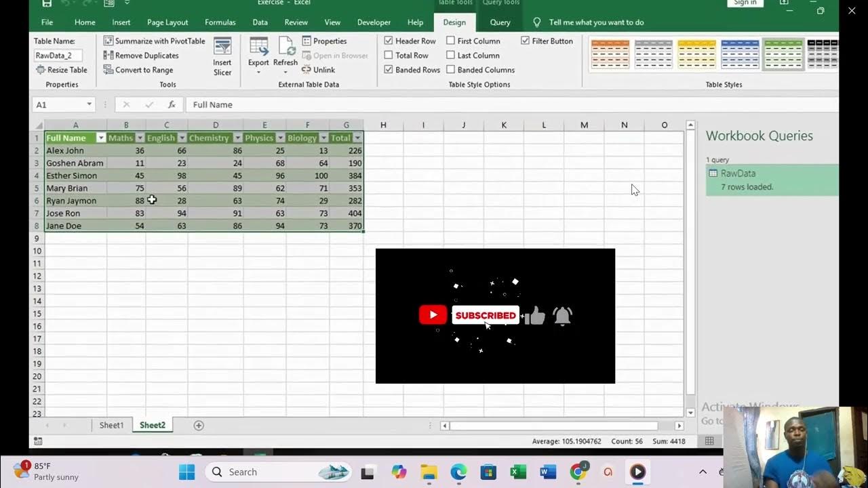Toggle the Banded Rows checkbox
The image size is (868, 488).
coord(389,70)
